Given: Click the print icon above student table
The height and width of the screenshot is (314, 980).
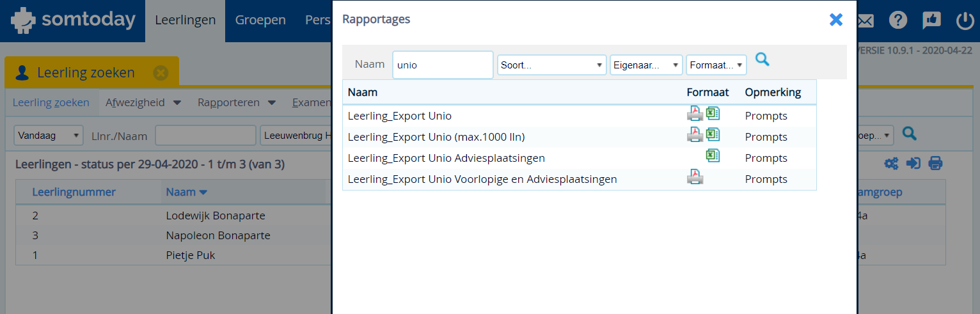Looking at the screenshot, I should 936,164.
